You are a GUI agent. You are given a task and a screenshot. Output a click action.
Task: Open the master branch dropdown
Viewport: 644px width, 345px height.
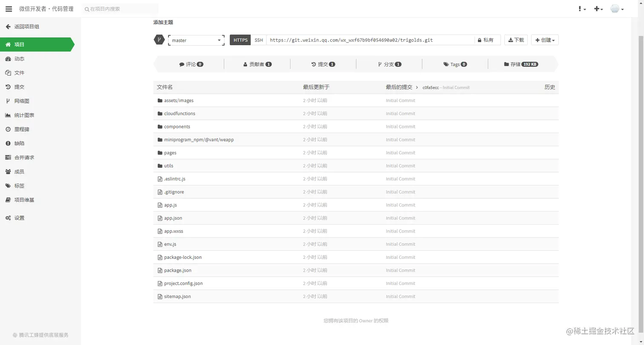(196, 40)
